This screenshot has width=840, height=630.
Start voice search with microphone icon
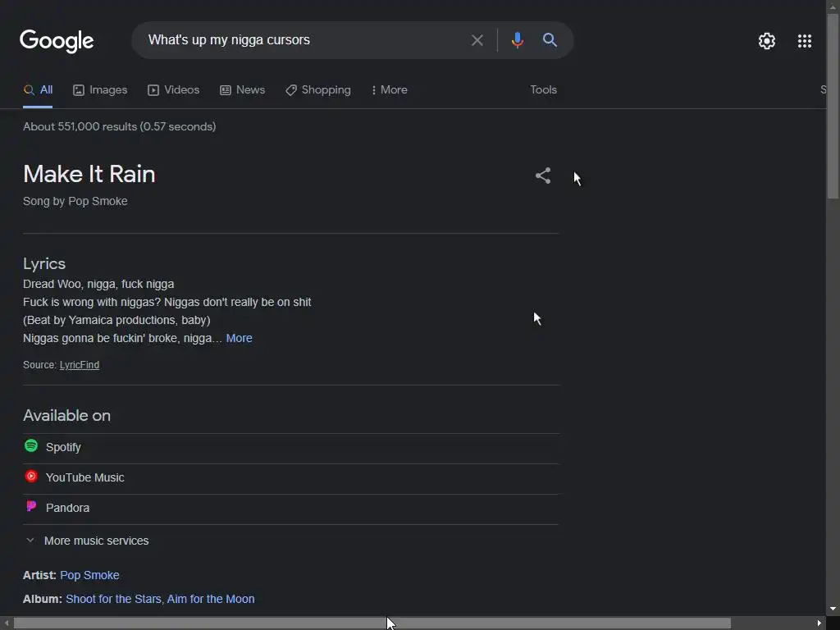point(517,40)
